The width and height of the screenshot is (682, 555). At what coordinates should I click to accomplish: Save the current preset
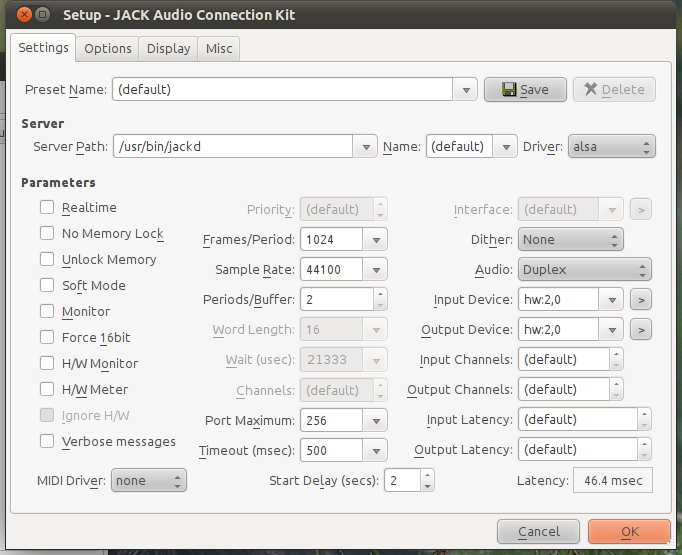(525, 90)
